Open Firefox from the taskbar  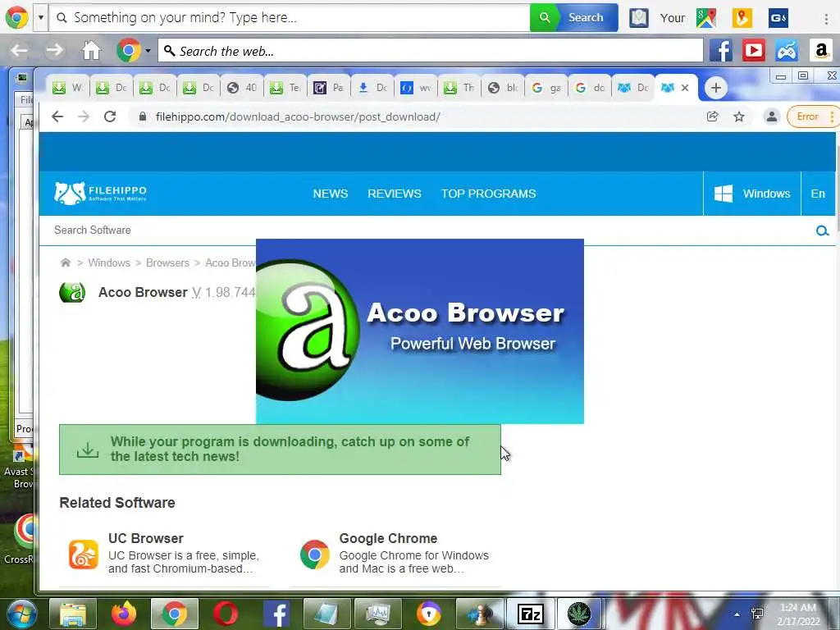(x=124, y=614)
